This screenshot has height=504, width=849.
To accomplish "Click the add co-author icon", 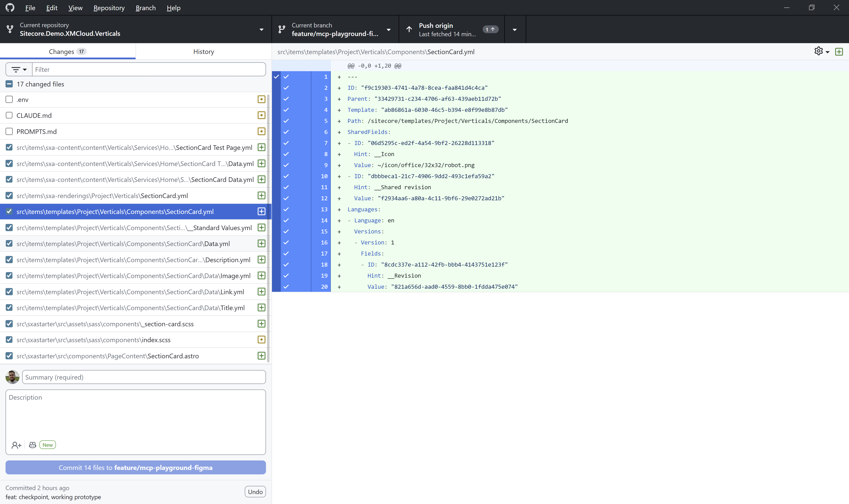I will coord(16,445).
